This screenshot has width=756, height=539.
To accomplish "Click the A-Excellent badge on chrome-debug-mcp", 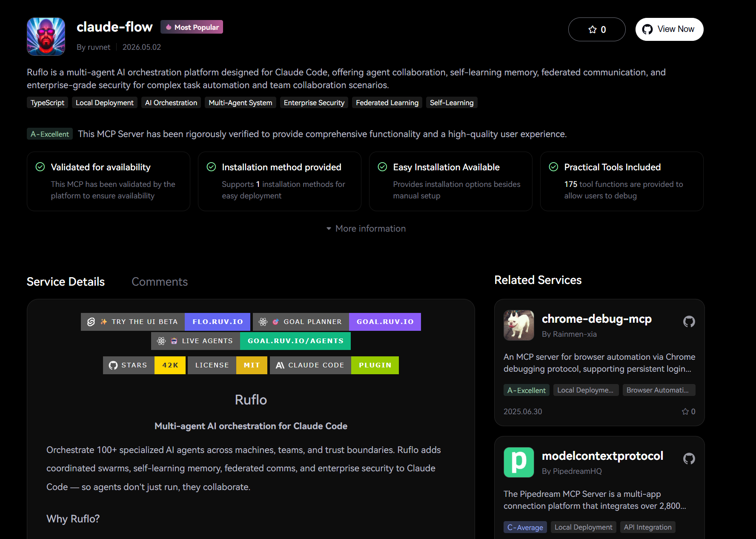I will point(527,390).
